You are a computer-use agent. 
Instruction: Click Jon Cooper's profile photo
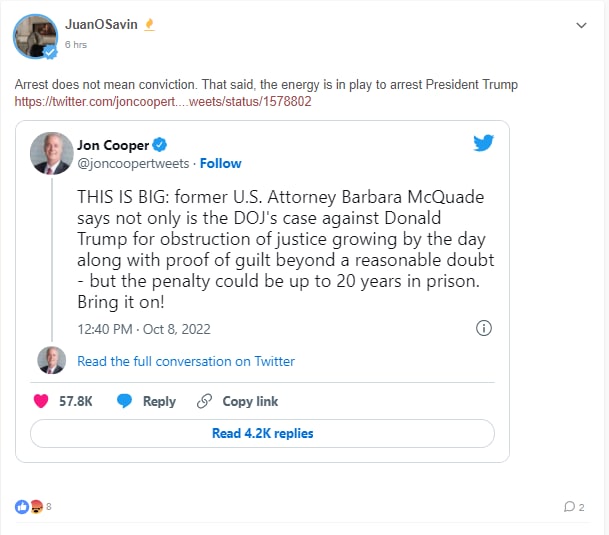pos(52,153)
